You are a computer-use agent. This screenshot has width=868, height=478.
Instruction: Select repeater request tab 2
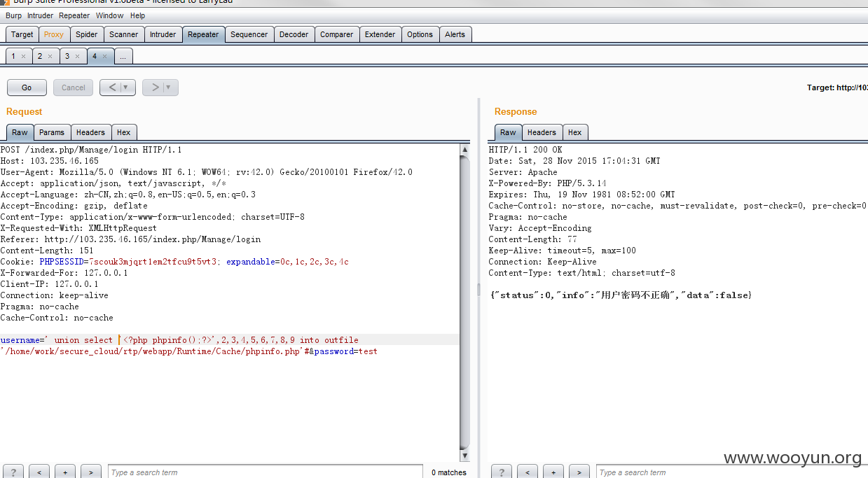click(41, 56)
